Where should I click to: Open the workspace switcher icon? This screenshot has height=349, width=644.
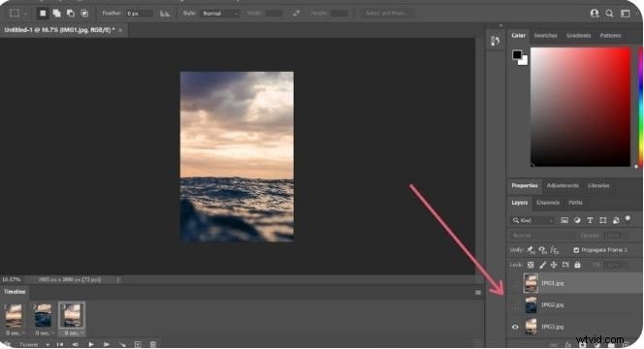click(x=626, y=14)
